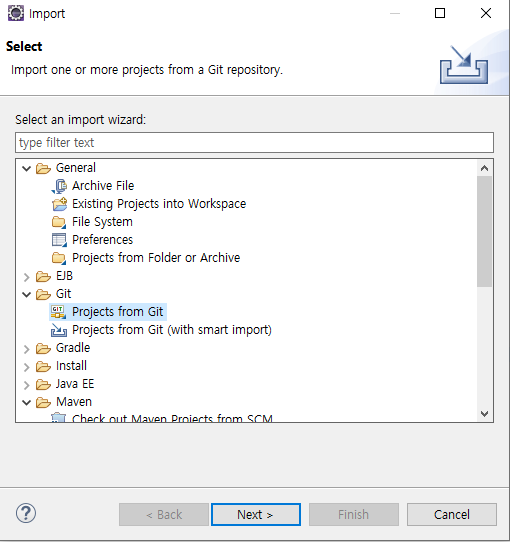Expand the Java EE category
The height and width of the screenshot is (542, 510).
[27, 385]
